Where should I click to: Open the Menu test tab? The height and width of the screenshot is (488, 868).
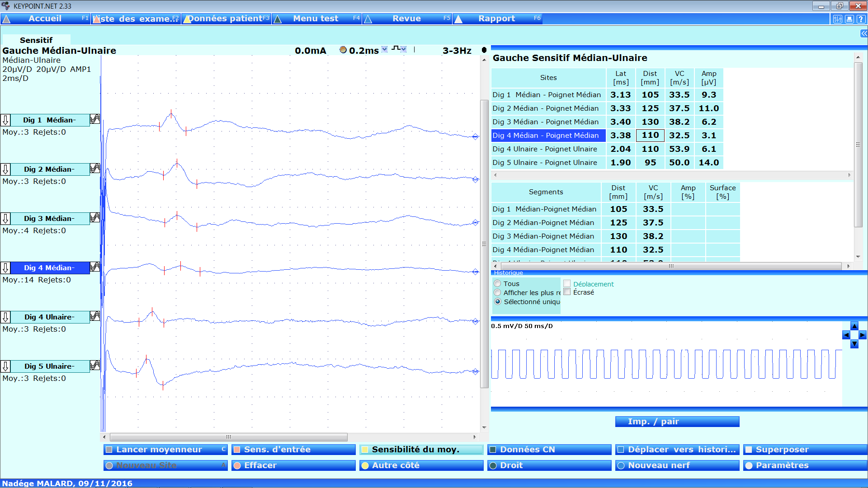(x=317, y=19)
